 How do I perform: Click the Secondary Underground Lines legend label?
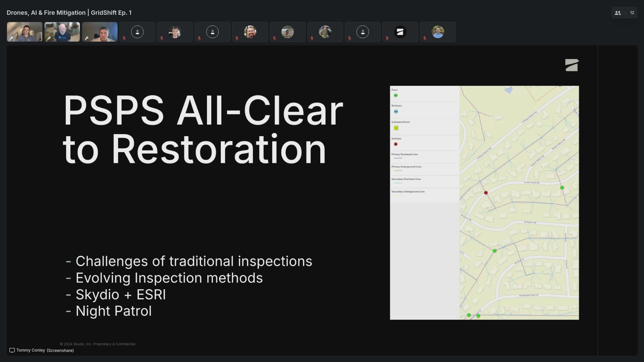point(408,191)
